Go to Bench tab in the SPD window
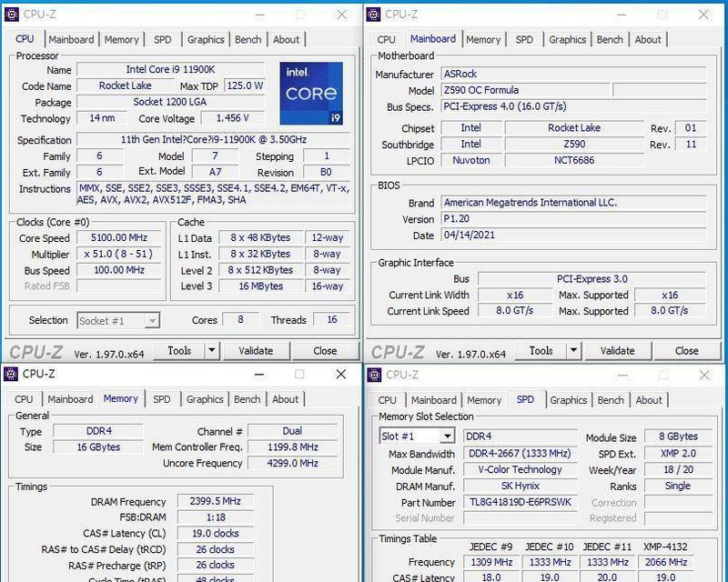728x582 pixels. point(611,400)
